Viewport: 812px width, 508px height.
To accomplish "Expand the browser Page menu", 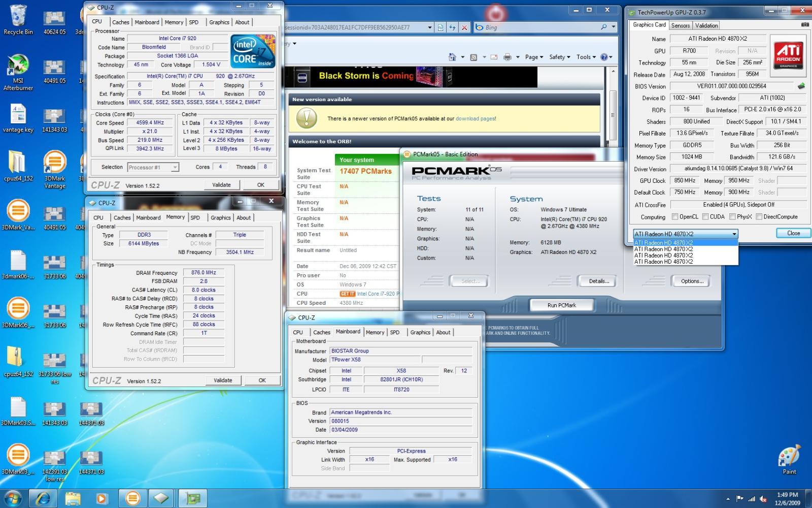I will pyautogui.click(x=534, y=57).
